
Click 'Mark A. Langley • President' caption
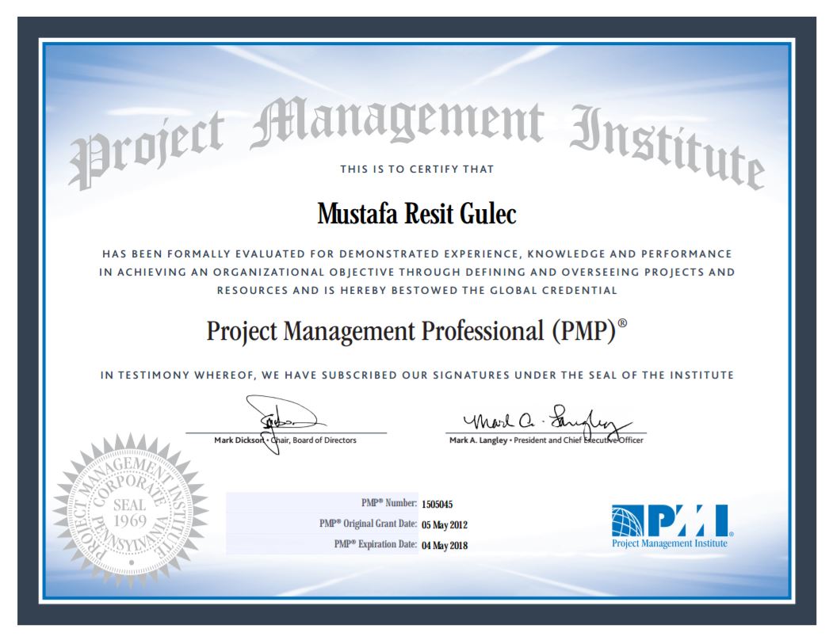coord(546,440)
